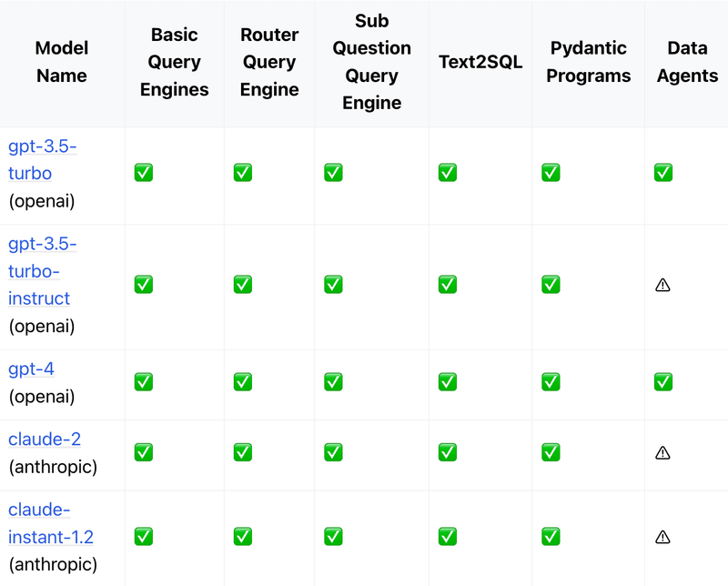
Task: Click the Pydantic Programs column header
Action: 589,62
